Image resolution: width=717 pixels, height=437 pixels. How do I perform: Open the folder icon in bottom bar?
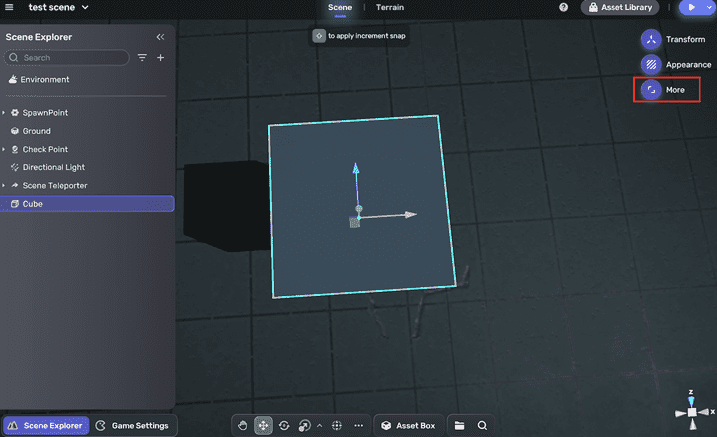pos(460,425)
